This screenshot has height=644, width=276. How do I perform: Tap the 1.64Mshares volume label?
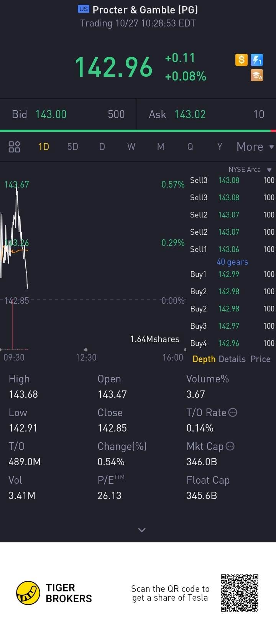click(x=155, y=339)
